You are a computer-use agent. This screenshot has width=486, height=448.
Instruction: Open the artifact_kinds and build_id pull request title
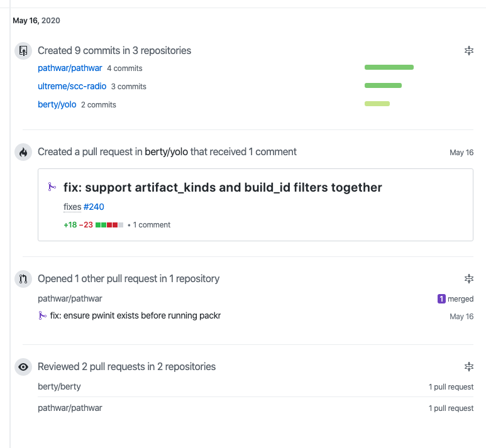[x=223, y=187]
